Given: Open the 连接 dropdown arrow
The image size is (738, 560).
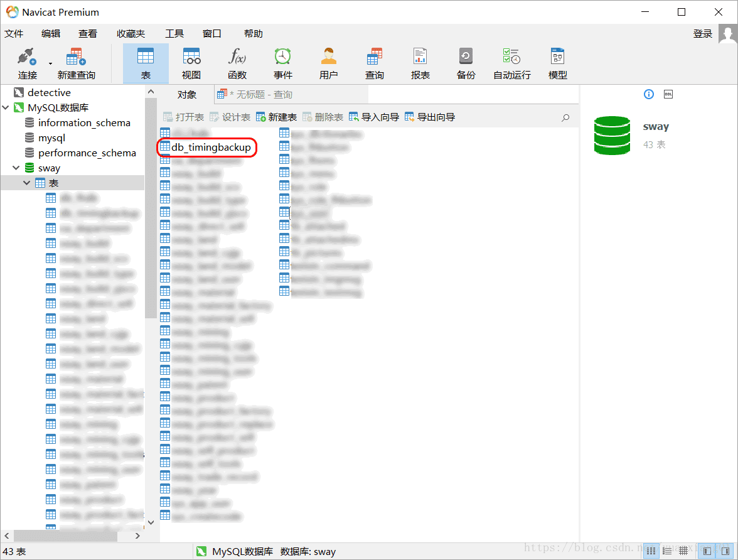Looking at the screenshot, I should [50, 63].
